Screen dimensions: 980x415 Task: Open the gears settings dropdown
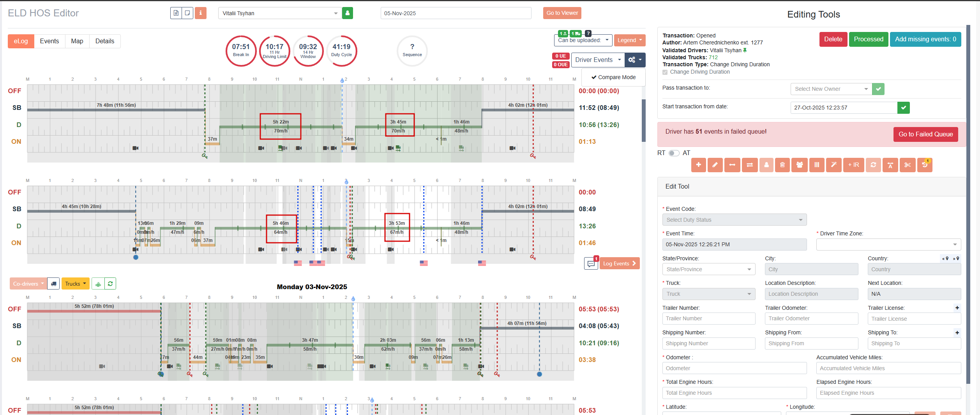635,60
